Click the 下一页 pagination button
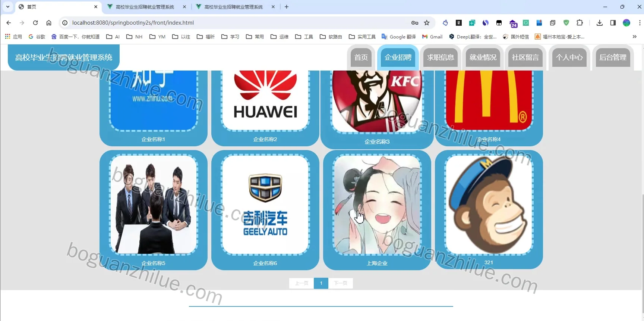Screen dimensions: 644x321 (341, 283)
